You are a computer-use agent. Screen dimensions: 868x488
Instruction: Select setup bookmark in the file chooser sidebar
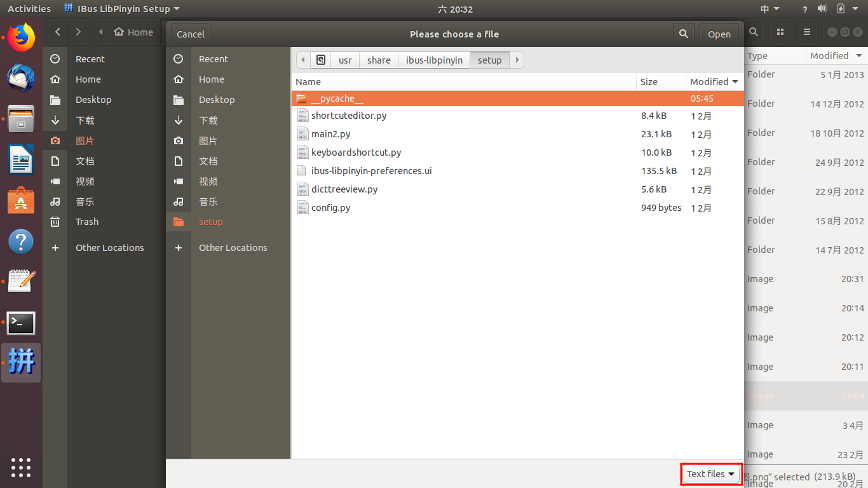click(x=227, y=222)
